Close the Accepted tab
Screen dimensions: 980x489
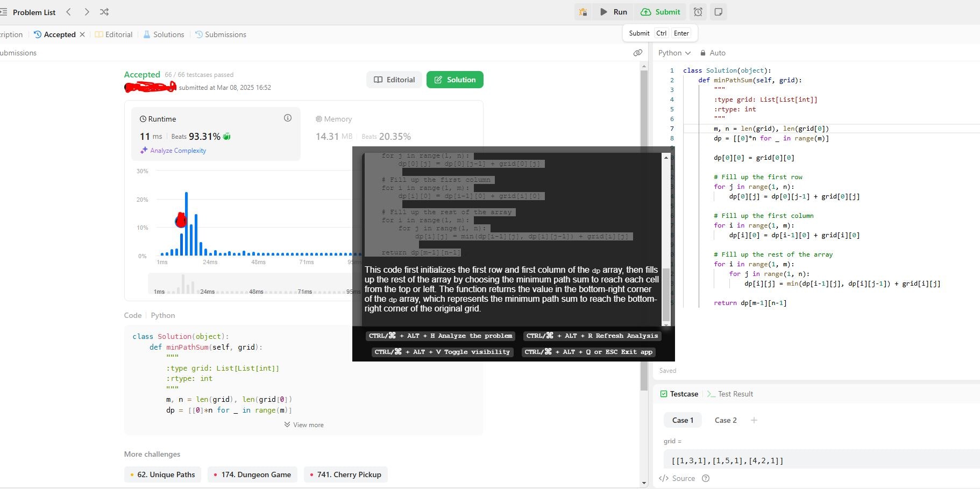[82, 34]
